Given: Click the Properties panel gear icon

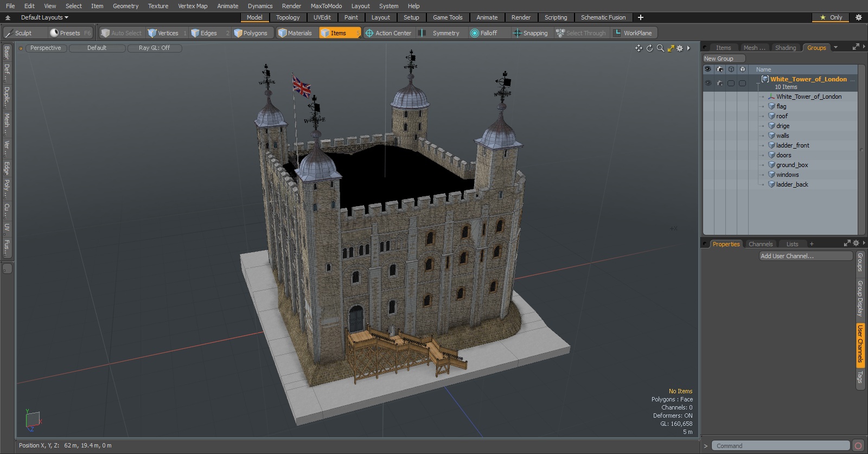Looking at the screenshot, I should click(x=856, y=243).
